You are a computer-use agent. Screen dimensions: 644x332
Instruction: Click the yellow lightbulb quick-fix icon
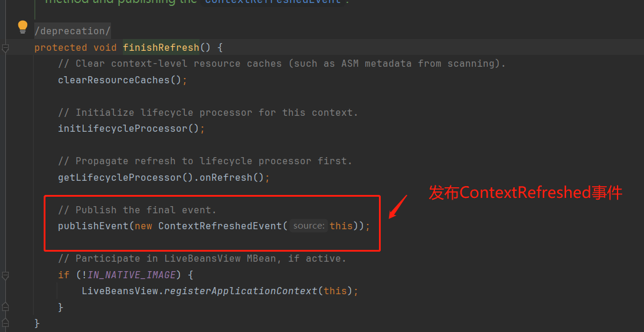tap(22, 27)
